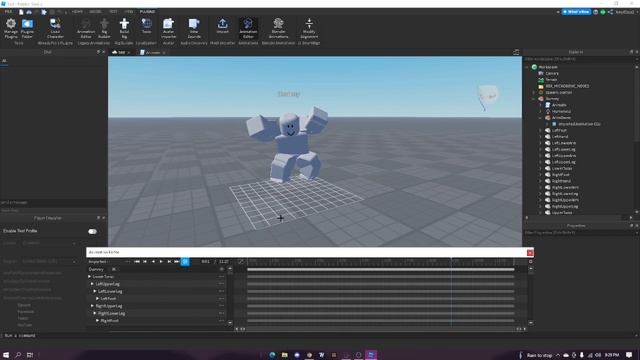This screenshot has height=360, width=640.
Task: Collapse the Workspace node in Explorer
Action: (527, 67)
